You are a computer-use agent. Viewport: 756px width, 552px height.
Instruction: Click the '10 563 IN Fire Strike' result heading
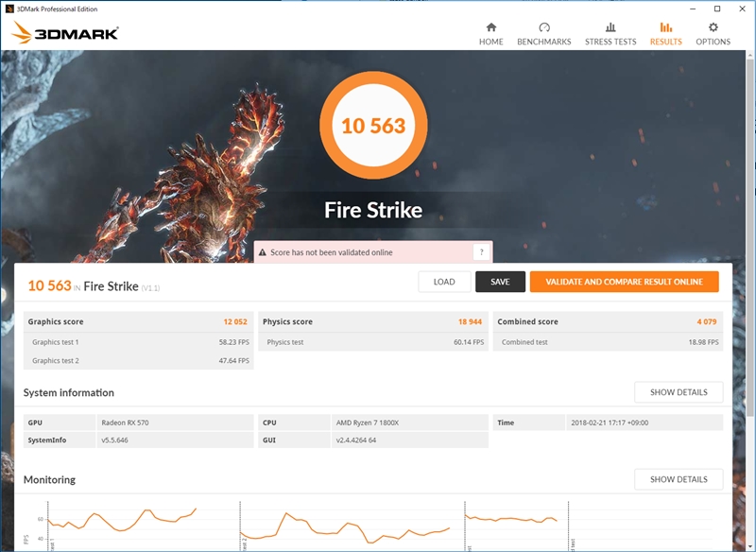(94, 285)
